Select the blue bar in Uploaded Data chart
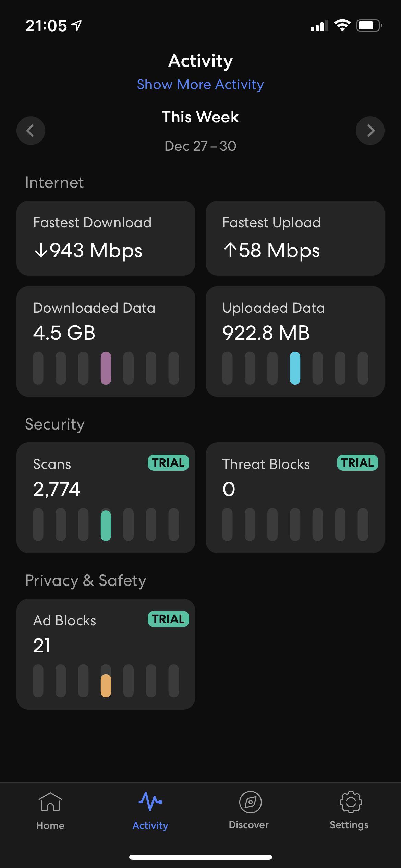This screenshot has width=401, height=868. (x=295, y=368)
